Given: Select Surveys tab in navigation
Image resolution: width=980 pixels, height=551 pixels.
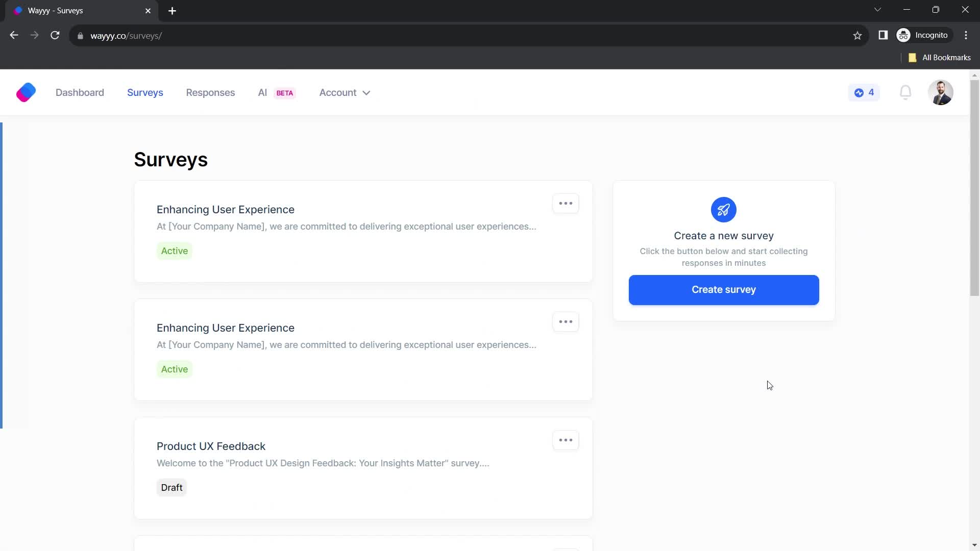Looking at the screenshot, I should point(145,92).
